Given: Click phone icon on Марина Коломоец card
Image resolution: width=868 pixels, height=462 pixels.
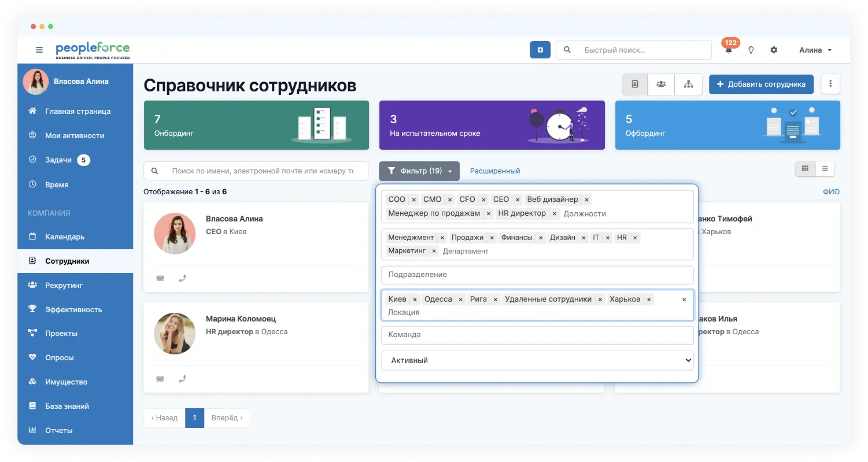Looking at the screenshot, I should [183, 379].
